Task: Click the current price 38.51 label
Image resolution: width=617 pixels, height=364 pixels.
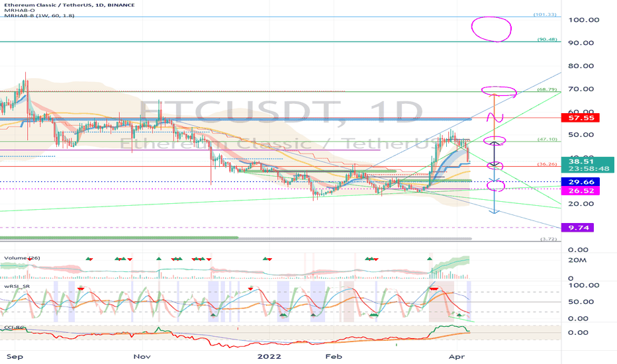Action: [581, 161]
